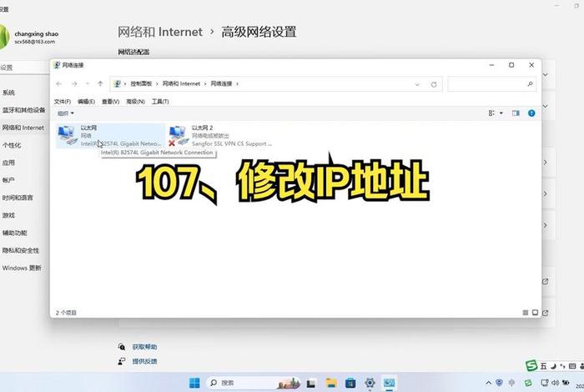Open recent locations dropdown arrow

tap(87, 83)
